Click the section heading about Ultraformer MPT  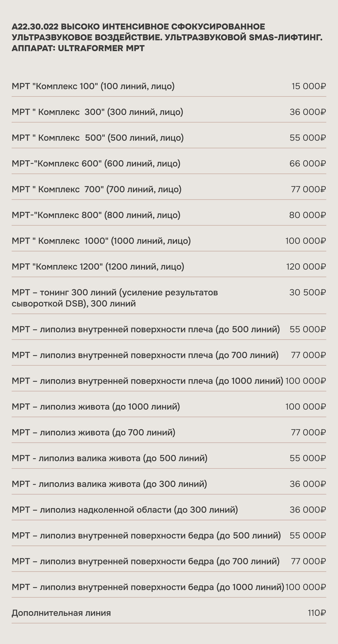click(167, 37)
